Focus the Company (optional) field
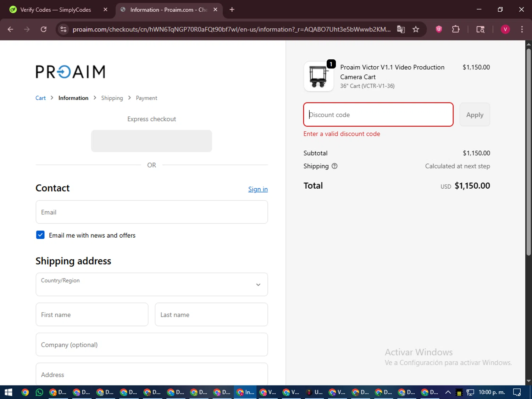The image size is (532, 399). 152,344
